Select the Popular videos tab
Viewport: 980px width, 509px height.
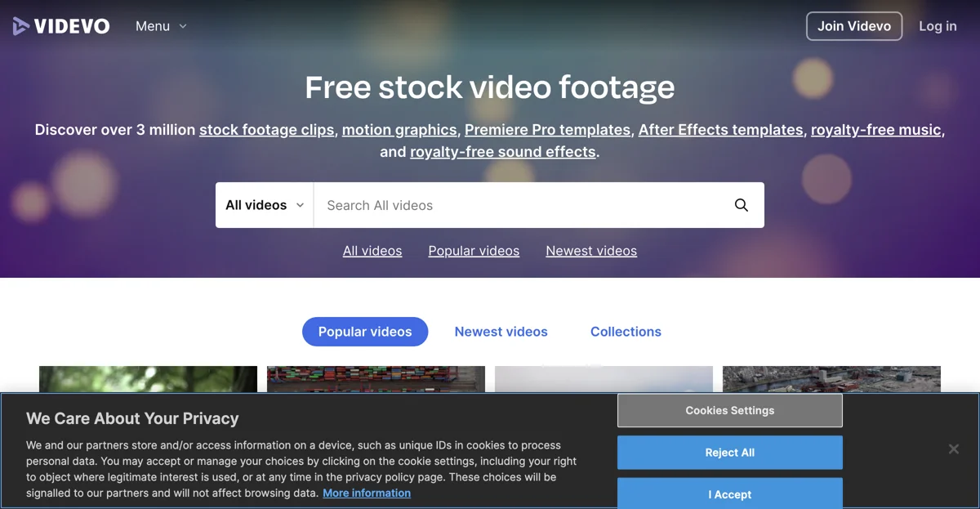[365, 332]
